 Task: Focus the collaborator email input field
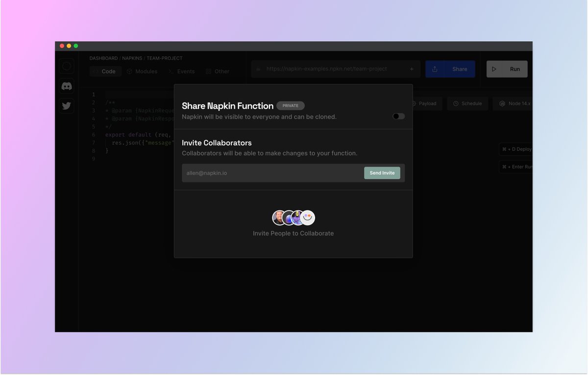point(272,173)
